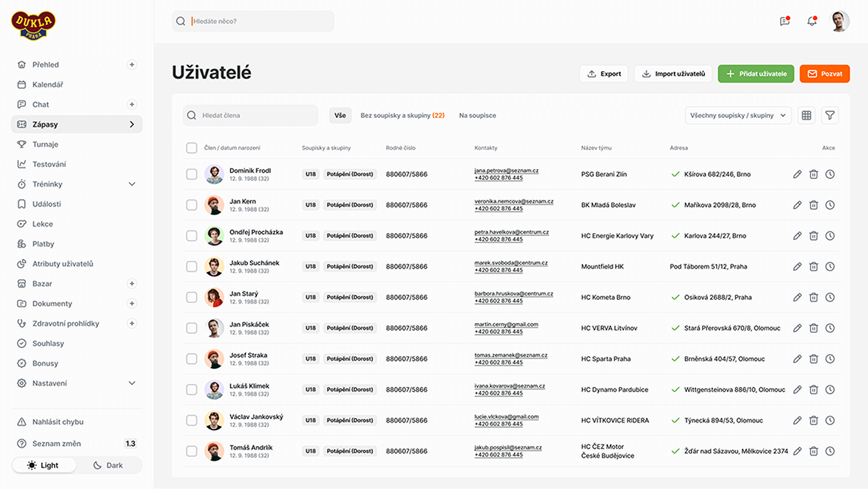Open the messages icon in top bar

coord(785,21)
